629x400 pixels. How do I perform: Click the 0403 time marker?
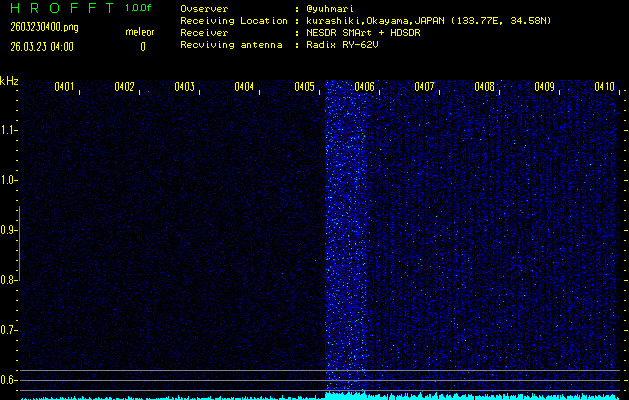pos(184,87)
